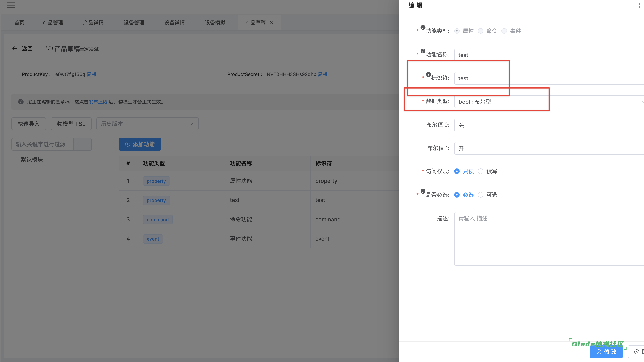
Task: Open the hamburger menu icon
Action: 11,5
